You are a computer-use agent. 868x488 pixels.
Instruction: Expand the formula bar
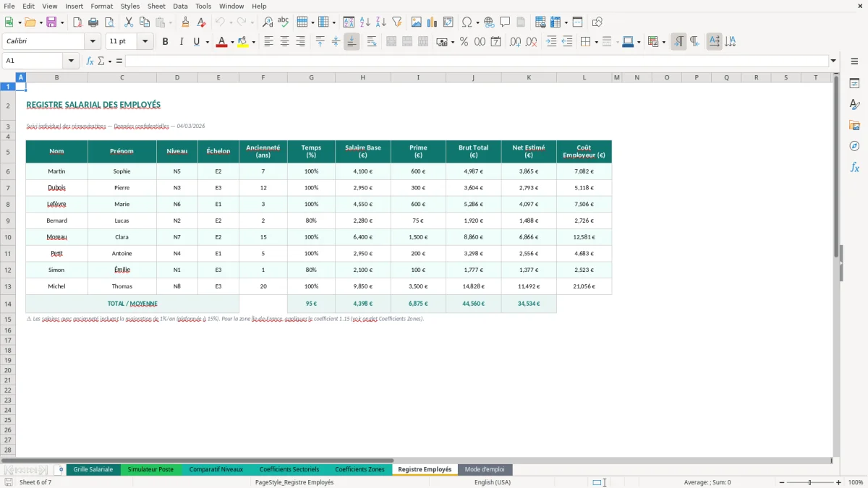pos(834,61)
